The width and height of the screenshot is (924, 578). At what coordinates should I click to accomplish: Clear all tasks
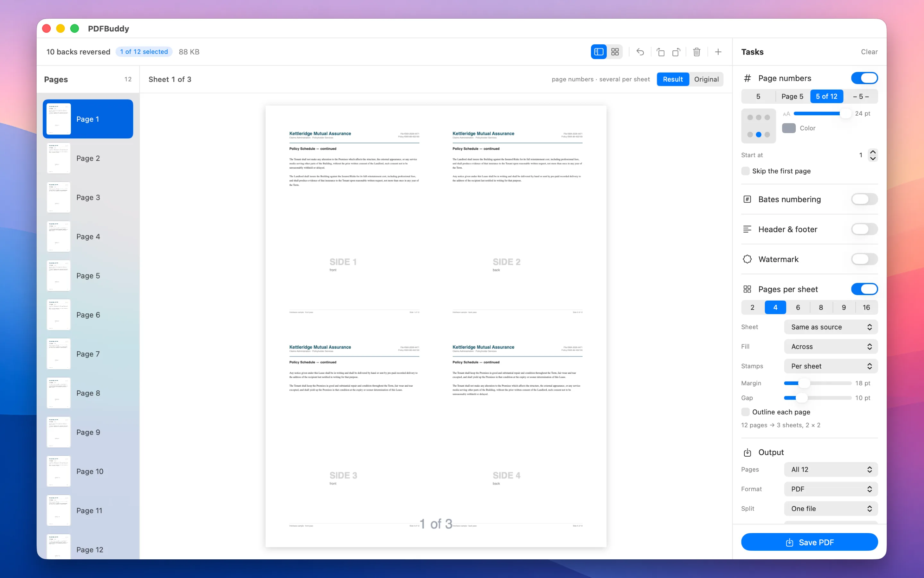[869, 52]
